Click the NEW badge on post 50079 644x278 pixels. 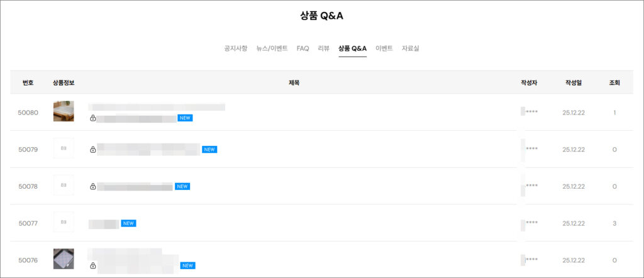[x=209, y=150]
